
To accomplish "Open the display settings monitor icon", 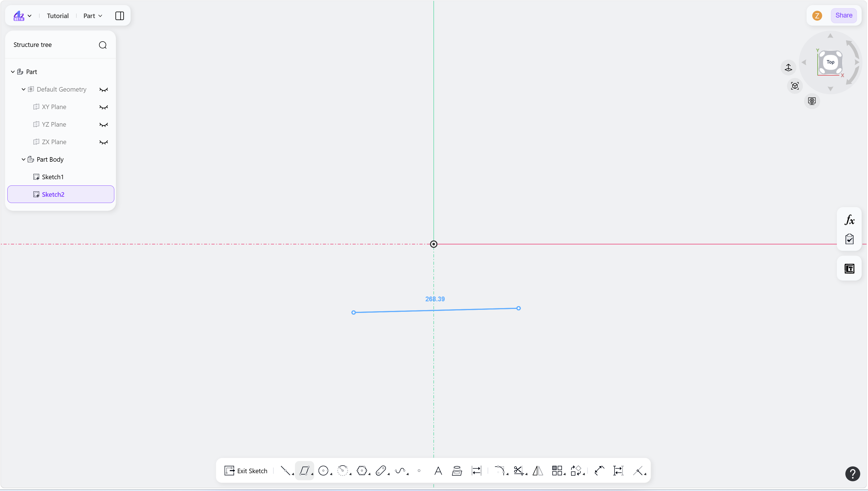I will [x=812, y=101].
